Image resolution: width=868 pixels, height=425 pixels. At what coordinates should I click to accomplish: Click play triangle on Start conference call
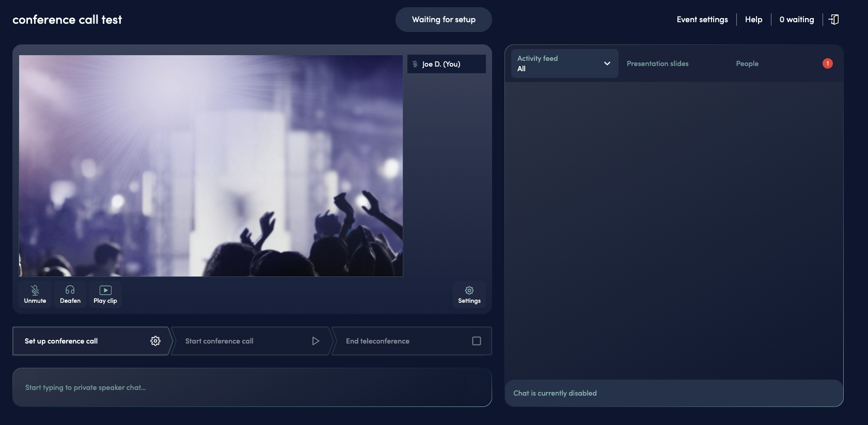point(315,341)
